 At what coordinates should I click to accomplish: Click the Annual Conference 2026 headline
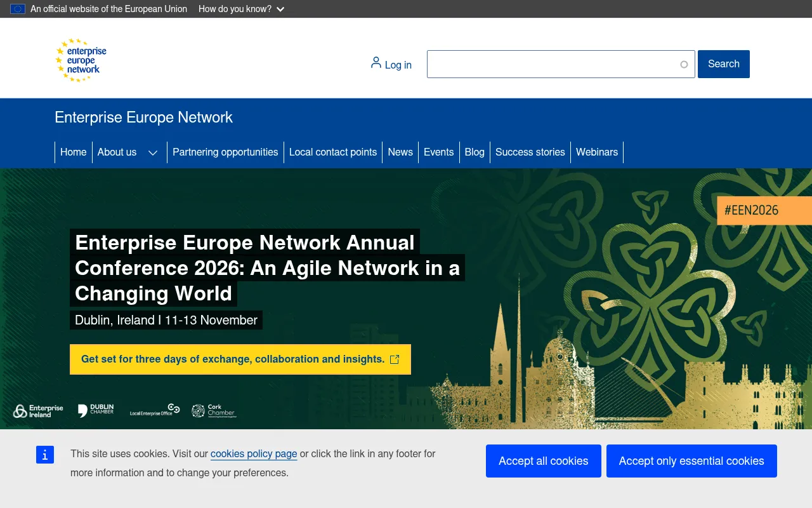(267, 268)
